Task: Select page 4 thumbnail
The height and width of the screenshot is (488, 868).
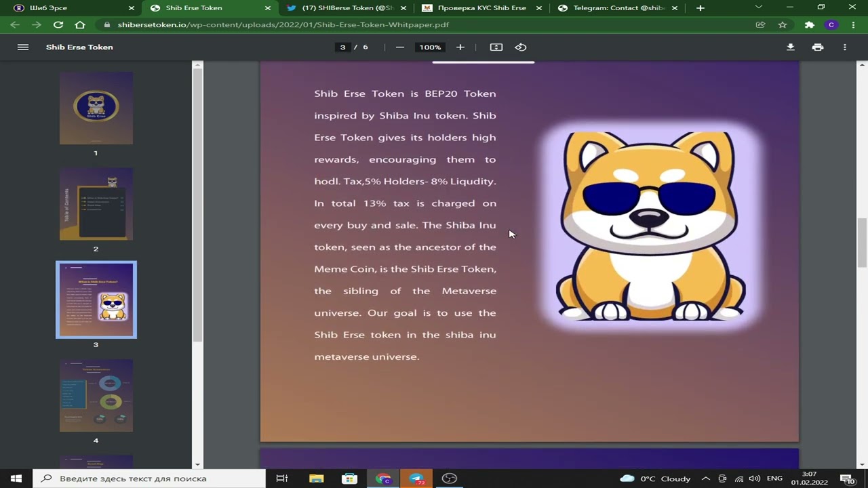Action: 96,395
